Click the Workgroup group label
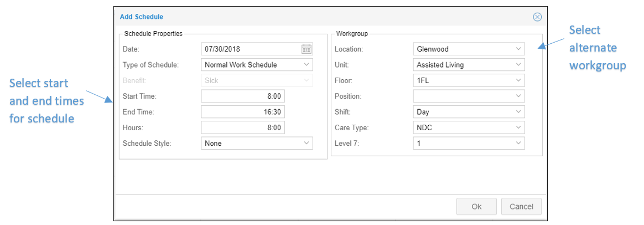The width and height of the screenshot is (644, 225). tap(352, 34)
